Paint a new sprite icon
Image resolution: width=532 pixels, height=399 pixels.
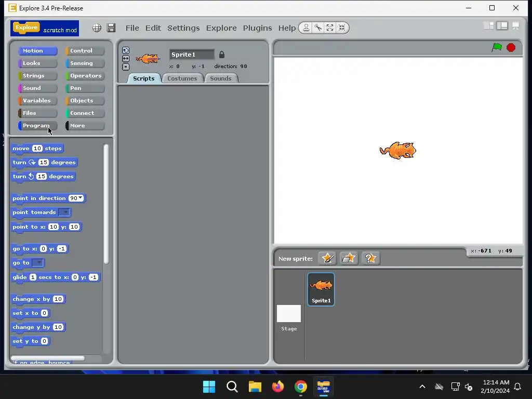pyautogui.click(x=327, y=258)
